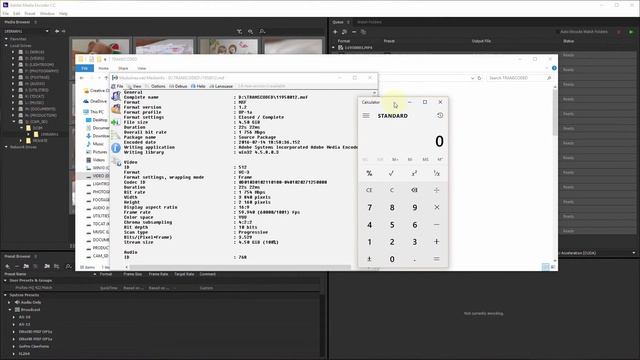
Task: Click the filter icon in Media Browser
Action: [x=239, y=31]
